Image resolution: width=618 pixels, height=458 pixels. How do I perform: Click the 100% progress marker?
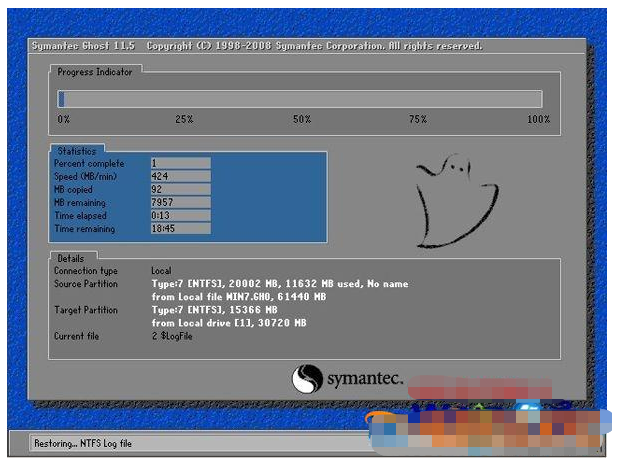538,119
